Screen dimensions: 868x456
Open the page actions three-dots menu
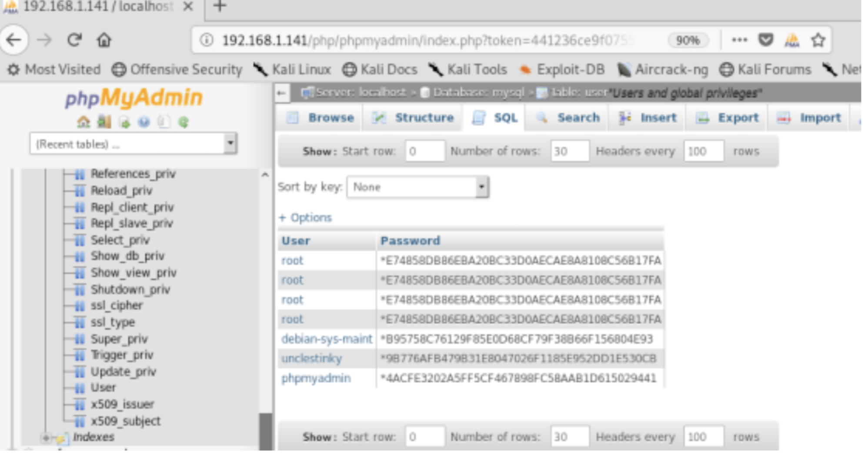coord(740,40)
